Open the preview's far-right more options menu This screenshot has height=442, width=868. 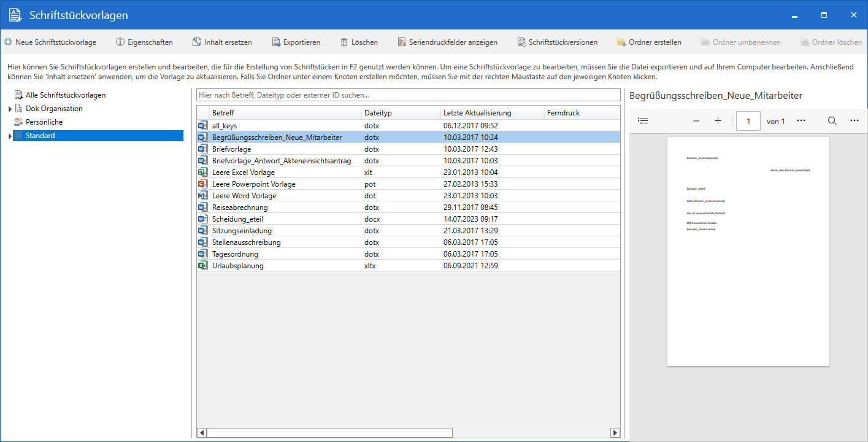click(855, 121)
